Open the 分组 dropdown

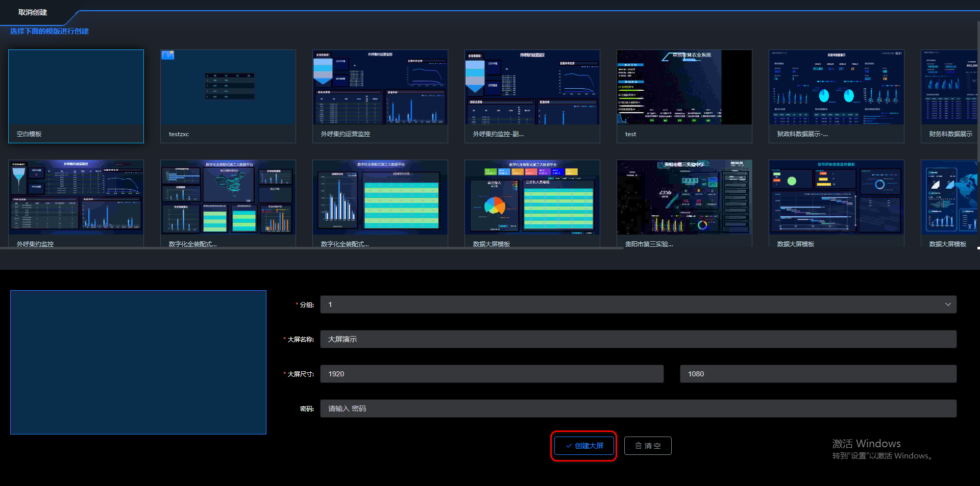pyautogui.click(x=638, y=304)
